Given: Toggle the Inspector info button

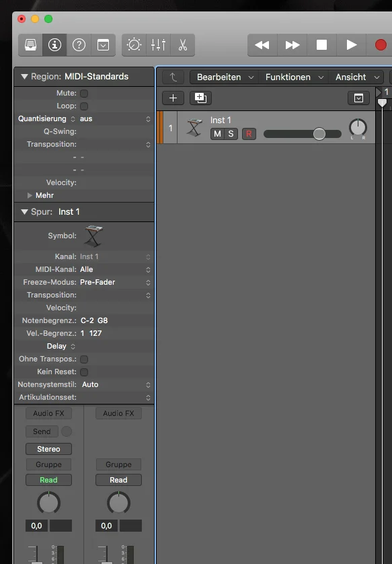Looking at the screenshot, I should tap(54, 45).
